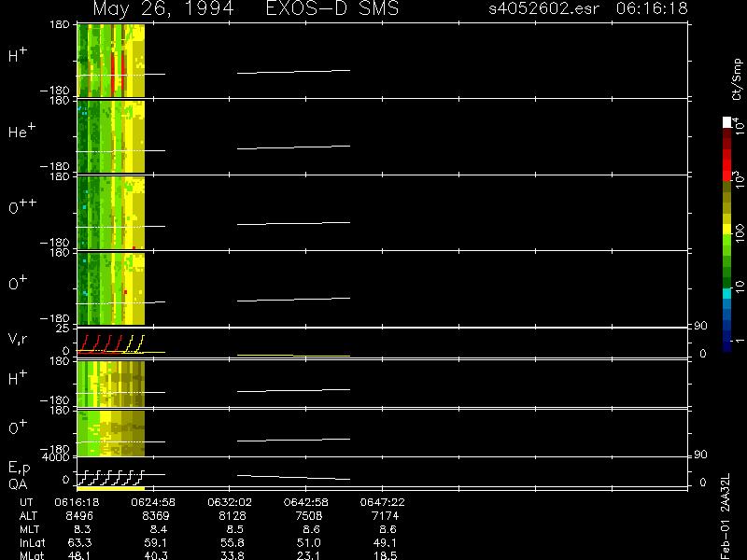Click MLT value "8.4"

click(x=159, y=529)
